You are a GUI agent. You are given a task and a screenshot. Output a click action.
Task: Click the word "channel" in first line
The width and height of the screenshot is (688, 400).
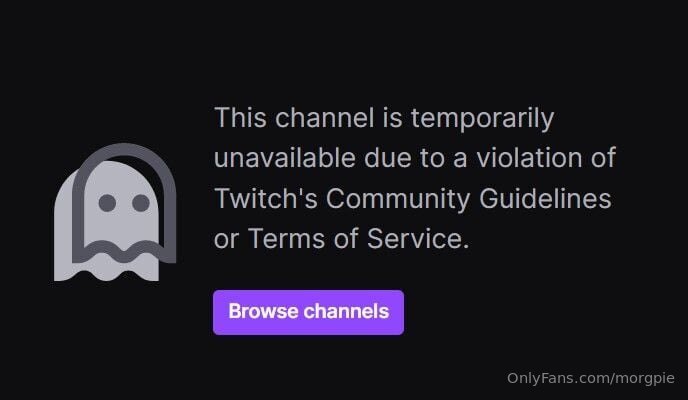(x=325, y=118)
